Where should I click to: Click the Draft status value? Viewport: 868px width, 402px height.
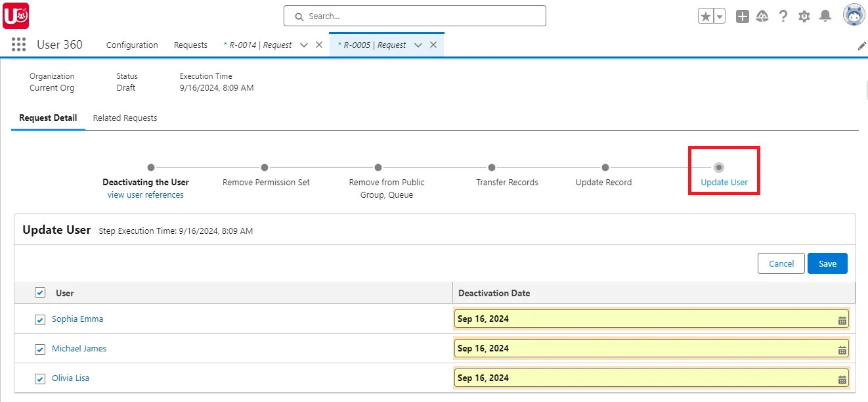(126, 87)
